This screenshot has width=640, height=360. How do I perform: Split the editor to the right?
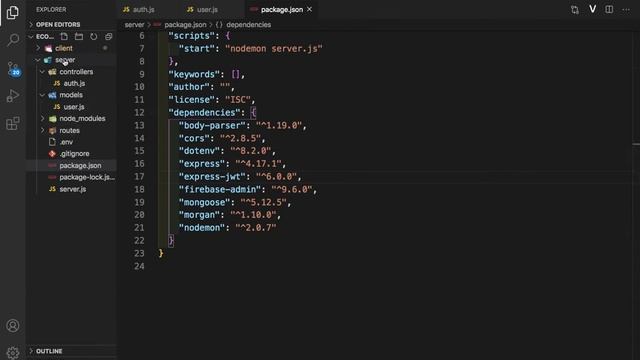pos(609,9)
